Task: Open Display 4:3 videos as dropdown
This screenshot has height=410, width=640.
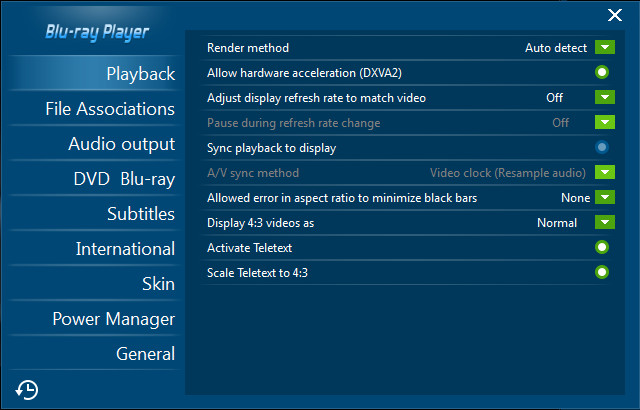Action: [604, 222]
